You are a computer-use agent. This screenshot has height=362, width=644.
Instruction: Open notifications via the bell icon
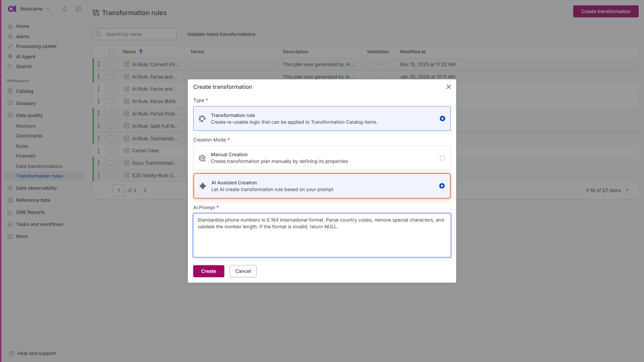tap(65, 9)
